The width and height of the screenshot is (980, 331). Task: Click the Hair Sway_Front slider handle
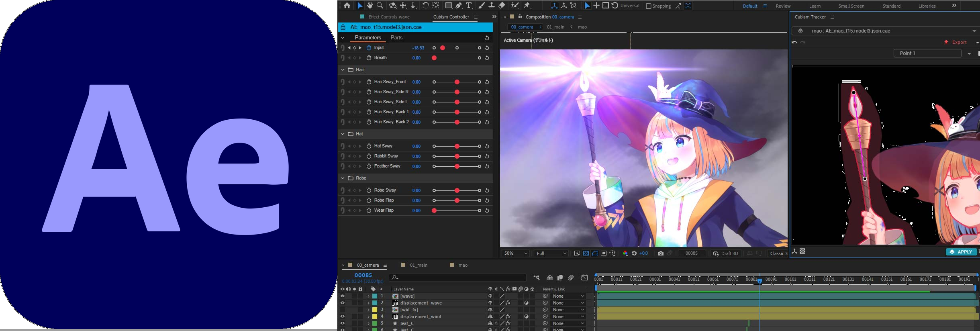(x=457, y=82)
